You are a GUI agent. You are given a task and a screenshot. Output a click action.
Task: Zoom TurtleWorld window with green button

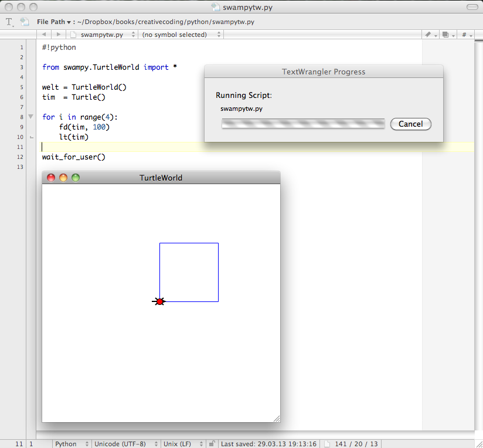pyautogui.click(x=76, y=178)
